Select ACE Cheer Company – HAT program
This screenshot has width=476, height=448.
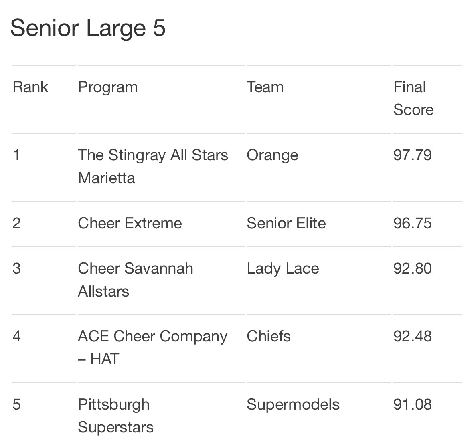click(x=152, y=348)
